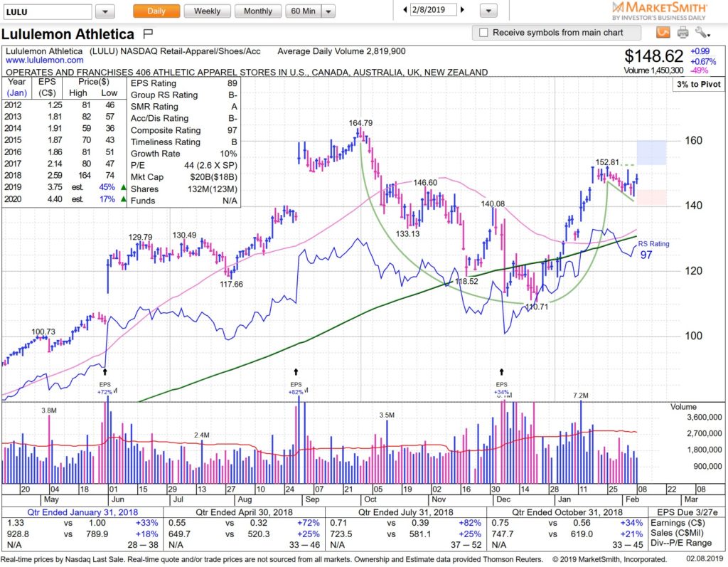Click the Qtr Ended January 31, 2018 heading
728x567 pixels.
coord(82,512)
